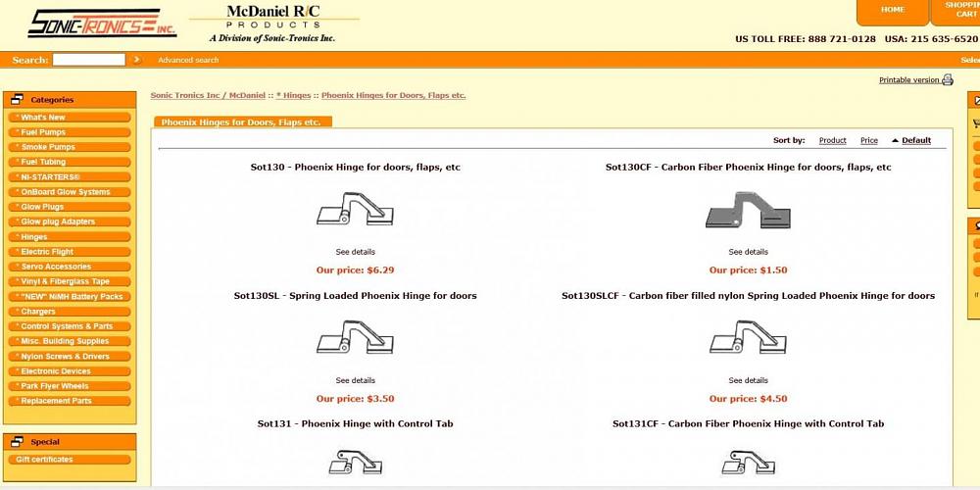This screenshot has height=490, width=980.
Task: Click the Sonic-Tronics Inc. logo
Action: coord(102,24)
